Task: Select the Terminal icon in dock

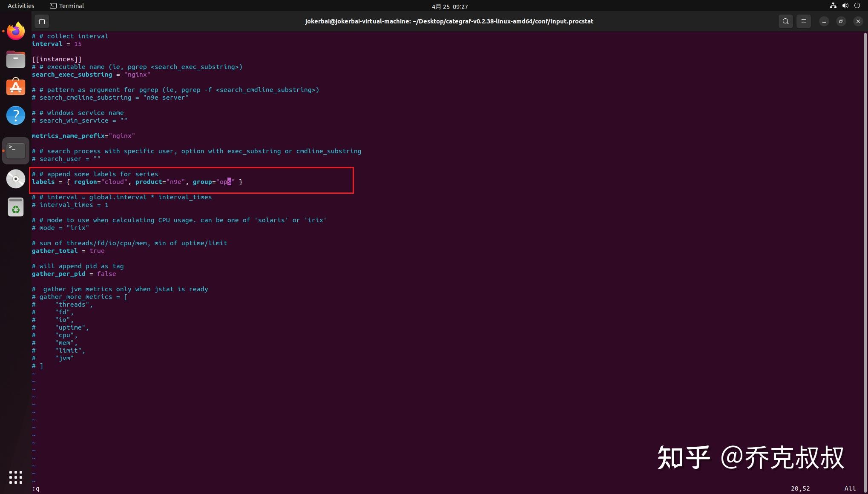Action: pyautogui.click(x=16, y=150)
